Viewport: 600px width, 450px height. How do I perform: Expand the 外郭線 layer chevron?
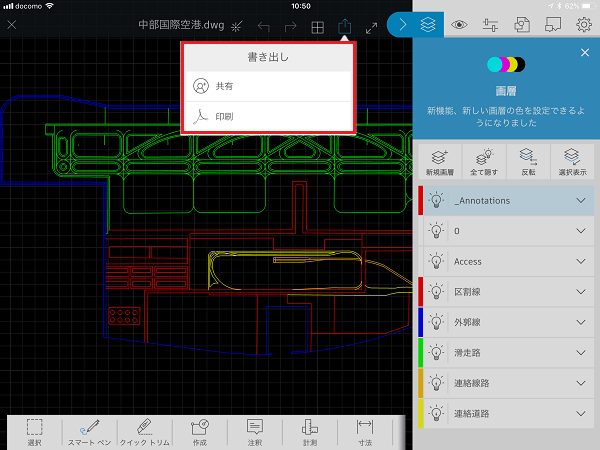(581, 322)
